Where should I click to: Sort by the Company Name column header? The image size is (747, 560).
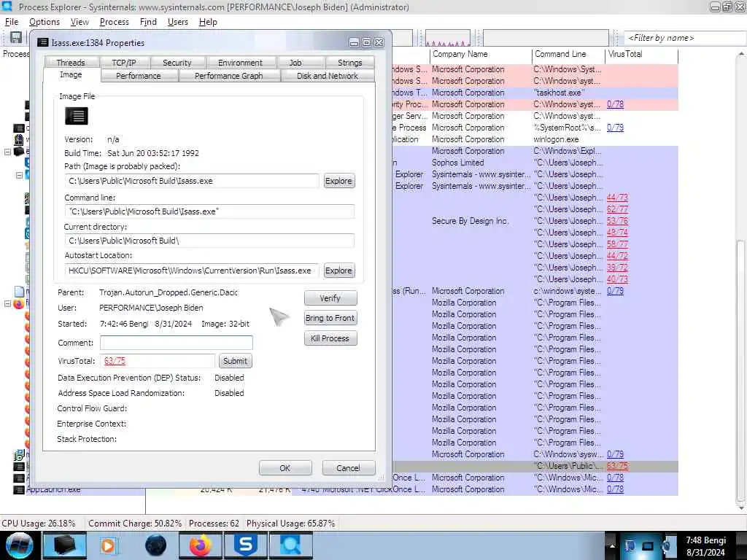point(481,54)
